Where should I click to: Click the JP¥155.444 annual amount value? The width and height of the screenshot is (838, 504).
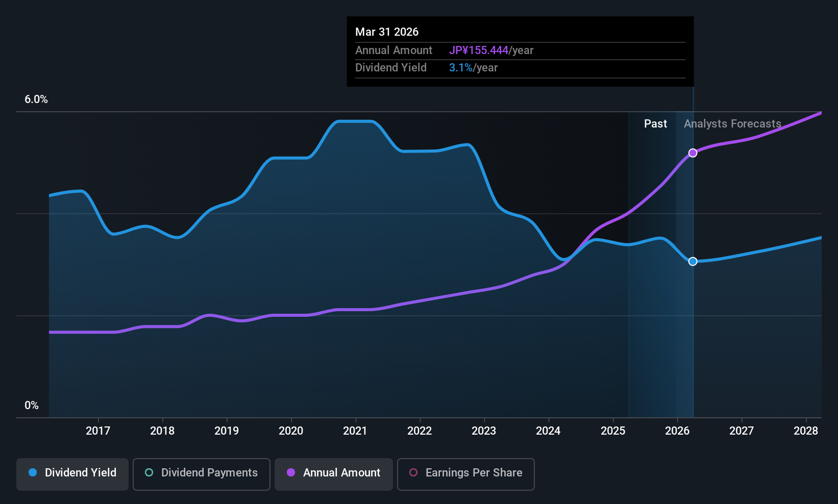pyautogui.click(x=479, y=51)
